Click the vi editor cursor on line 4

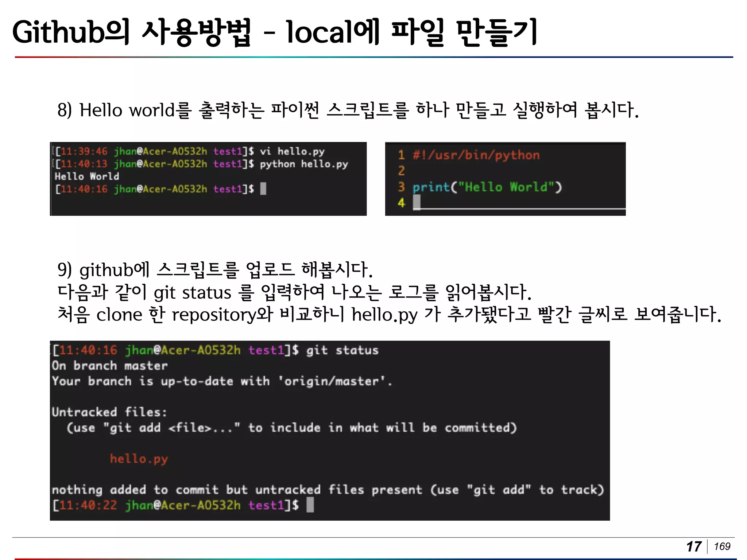coord(417,202)
